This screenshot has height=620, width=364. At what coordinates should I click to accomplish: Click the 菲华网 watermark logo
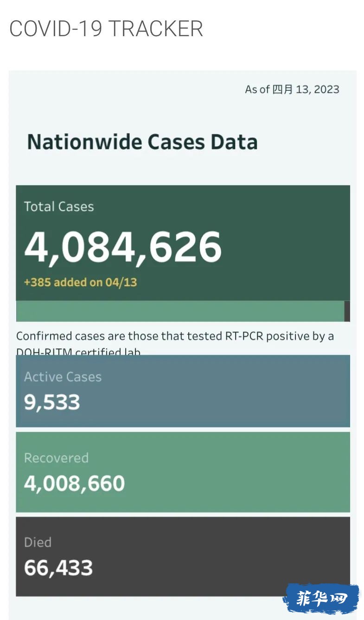pyautogui.click(x=321, y=598)
